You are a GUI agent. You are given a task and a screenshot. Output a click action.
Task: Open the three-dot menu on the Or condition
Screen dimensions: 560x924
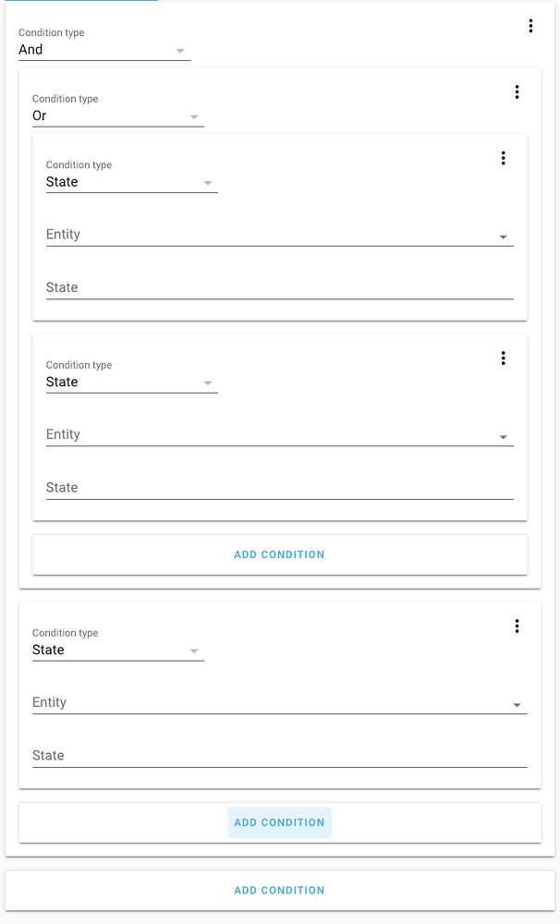tap(517, 91)
